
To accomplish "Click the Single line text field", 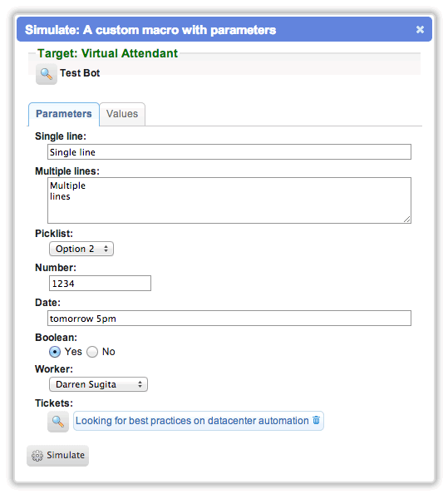I will click(229, 152).
